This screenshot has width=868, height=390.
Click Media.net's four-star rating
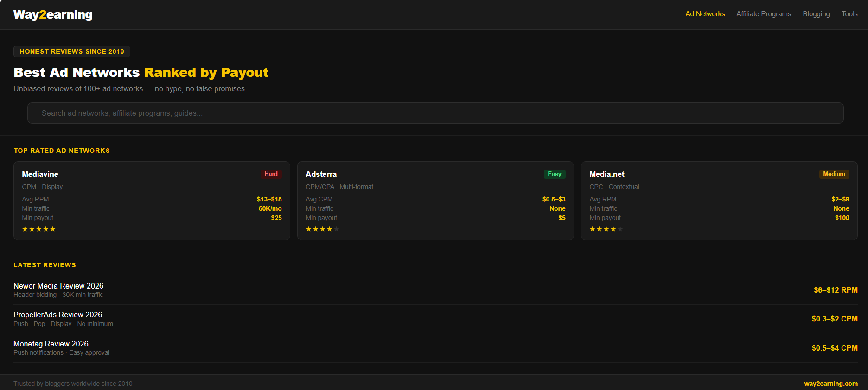(x=606, y=229)
